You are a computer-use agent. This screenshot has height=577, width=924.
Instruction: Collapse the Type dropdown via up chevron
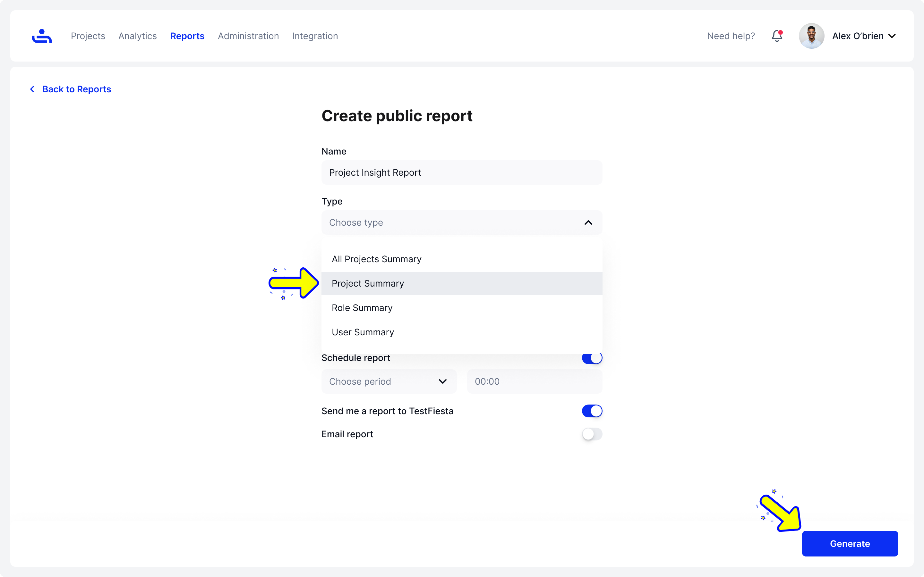(x=588, y=222)
